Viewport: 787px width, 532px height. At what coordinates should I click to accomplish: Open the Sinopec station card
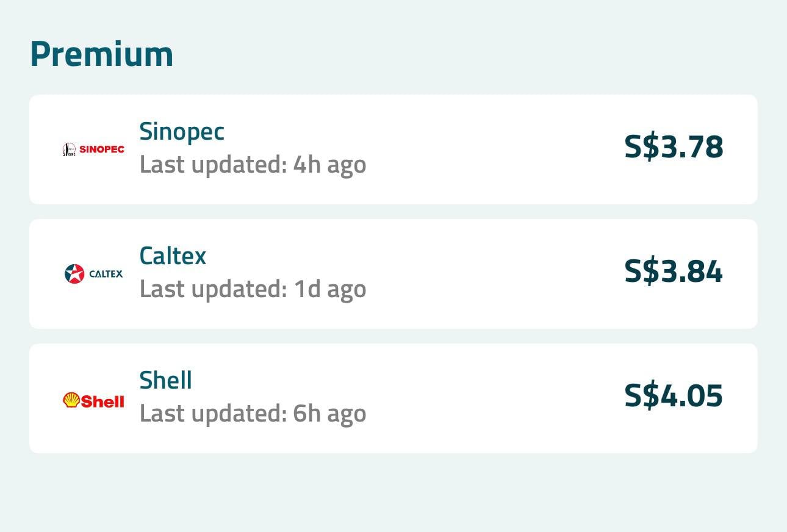393,149
